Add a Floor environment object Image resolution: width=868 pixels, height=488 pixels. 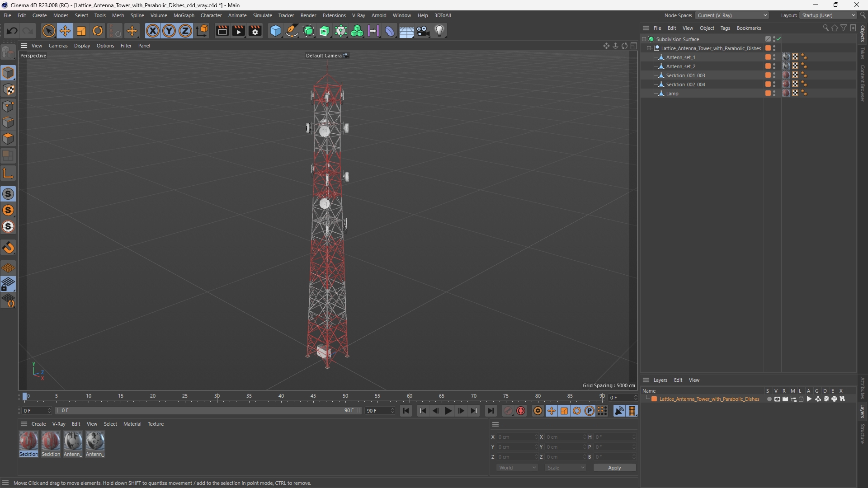406,31
